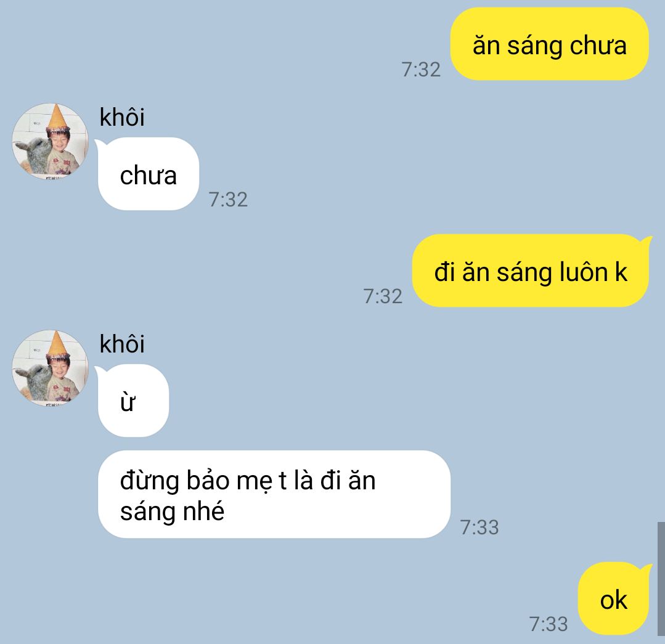665x644 pixels.
Task: Click the party hat in khôi's upper avatar
Action: pos(57,118)
